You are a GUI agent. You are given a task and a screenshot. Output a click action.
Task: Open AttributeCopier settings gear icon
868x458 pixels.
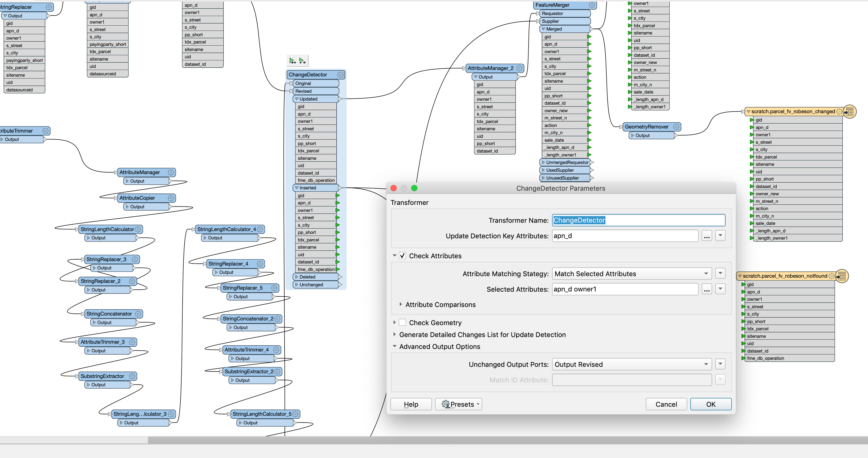point(171,198)
